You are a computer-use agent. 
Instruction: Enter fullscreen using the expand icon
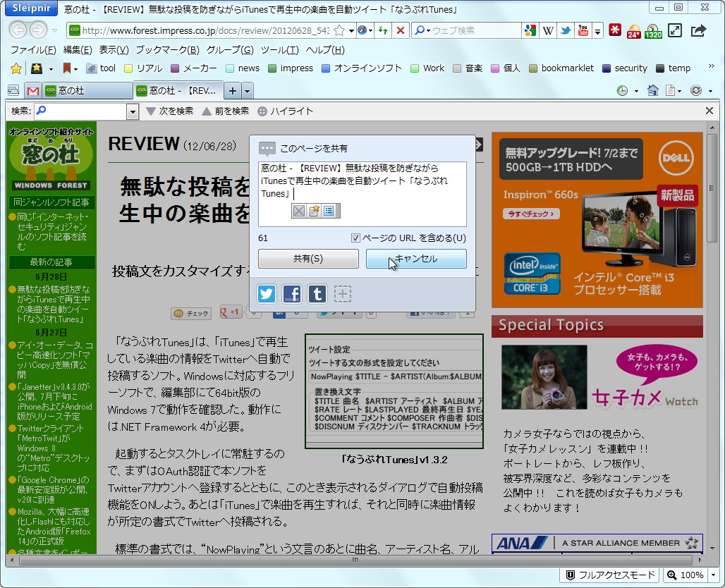(674, 30)
